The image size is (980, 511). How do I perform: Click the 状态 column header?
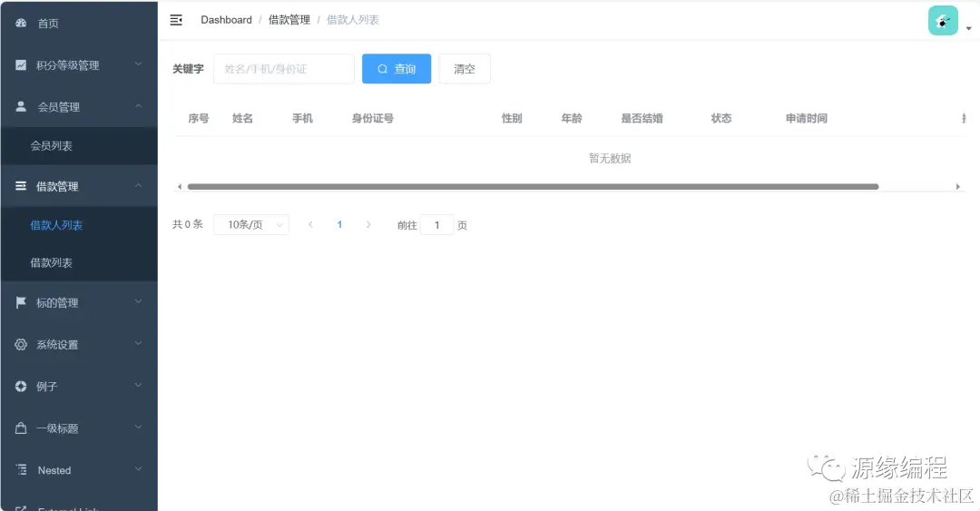[721, 118]
